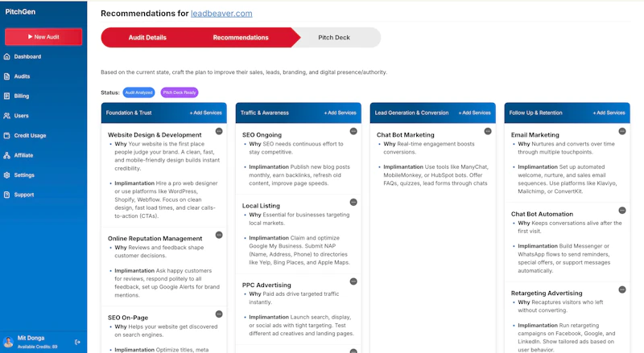Click the Audits document icon

click(6, 76)
